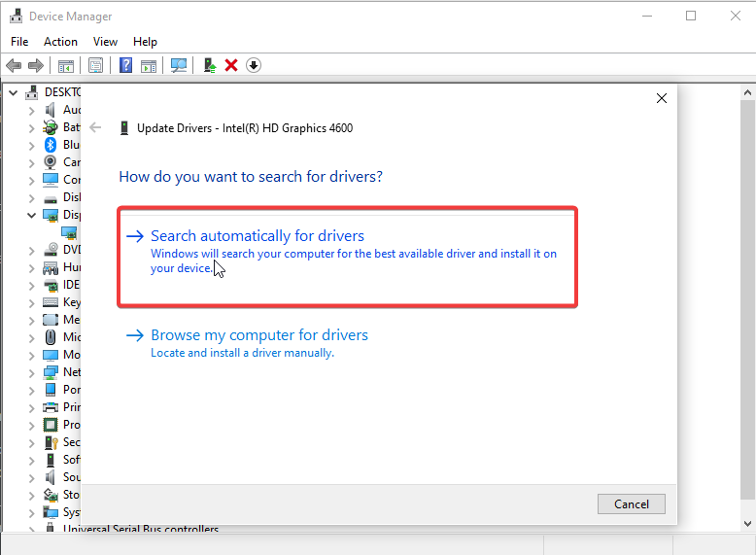
Task: Click the scrollbar up arrow
Action: pos(747,92)
